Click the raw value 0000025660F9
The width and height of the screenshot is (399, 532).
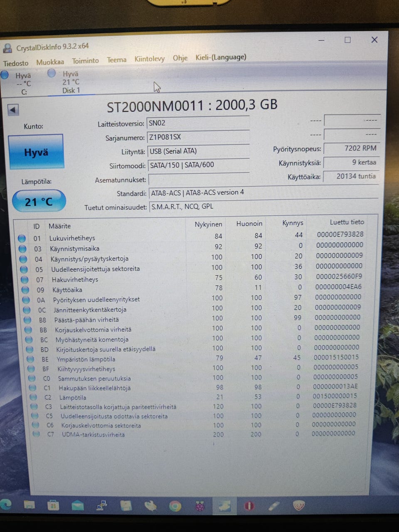point(338,276)
